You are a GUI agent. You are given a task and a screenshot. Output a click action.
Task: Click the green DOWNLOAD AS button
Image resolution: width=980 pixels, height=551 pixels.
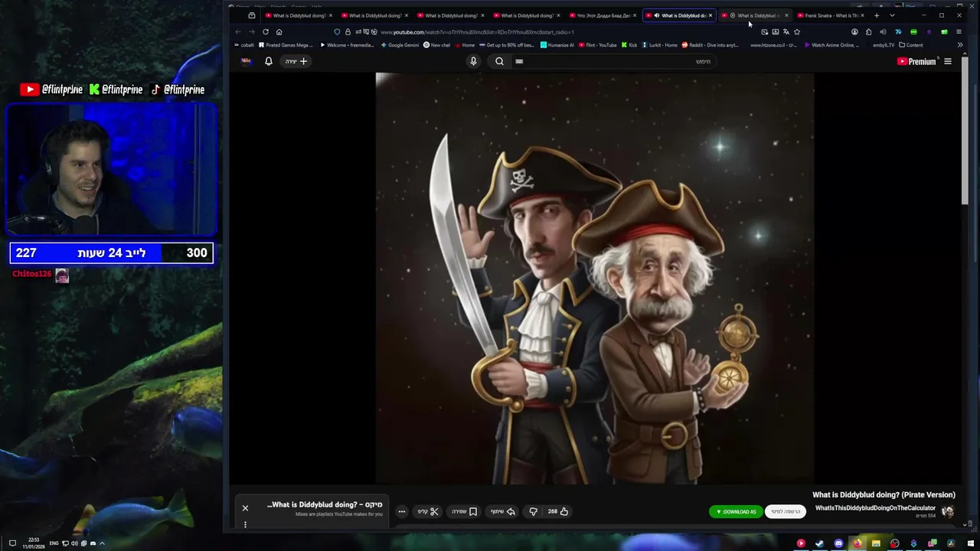[x=736, y=511]
